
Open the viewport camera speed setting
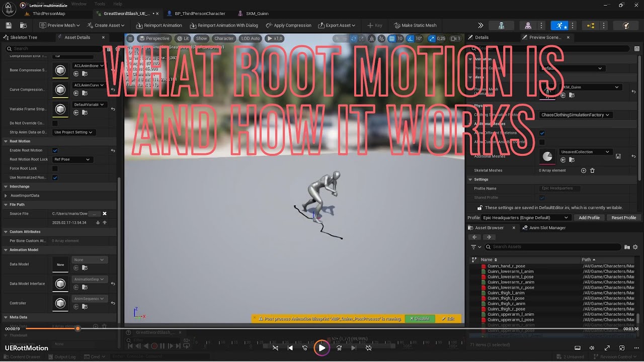(456, 38)
